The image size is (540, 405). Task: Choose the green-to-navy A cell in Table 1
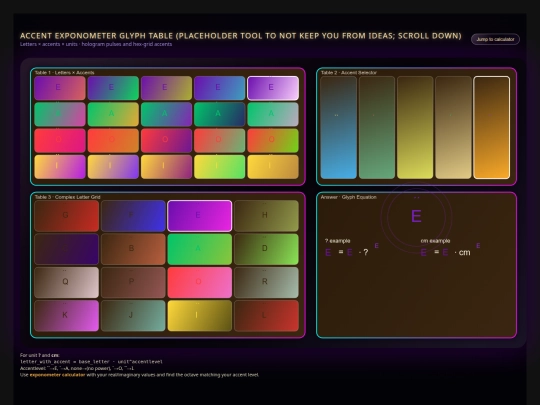(x=219, y=114)
